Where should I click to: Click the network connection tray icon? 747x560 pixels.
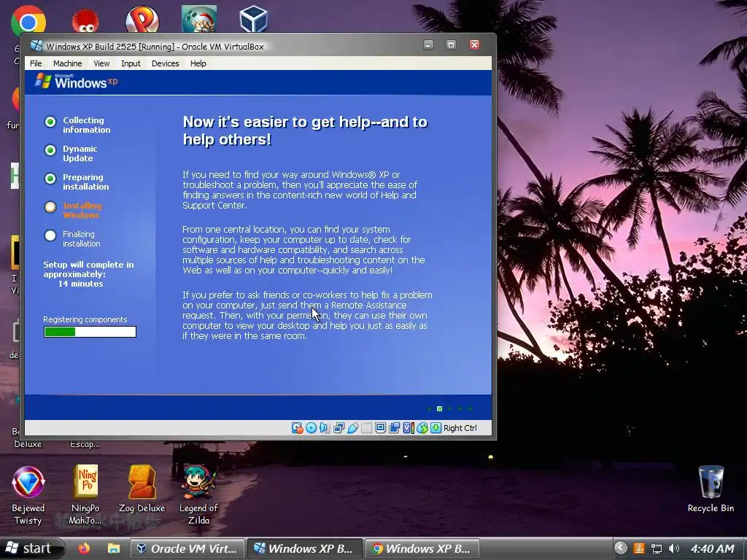[657, 548]
